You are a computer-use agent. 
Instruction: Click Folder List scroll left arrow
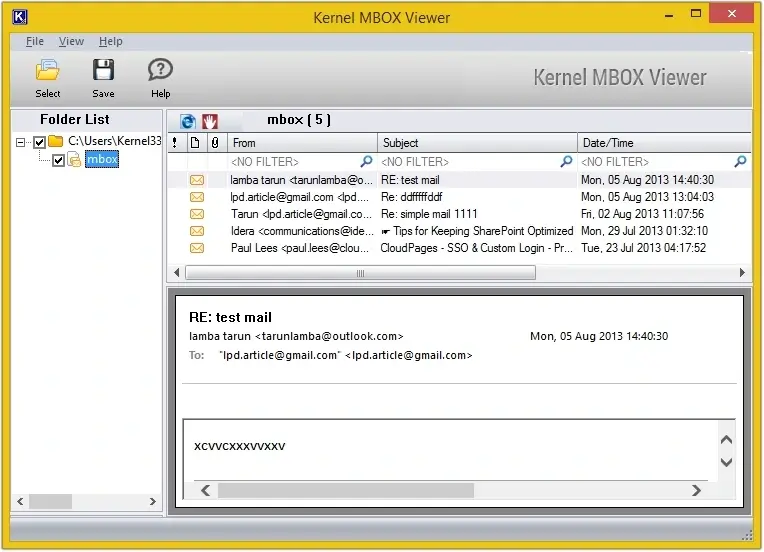tap(20, 501)
